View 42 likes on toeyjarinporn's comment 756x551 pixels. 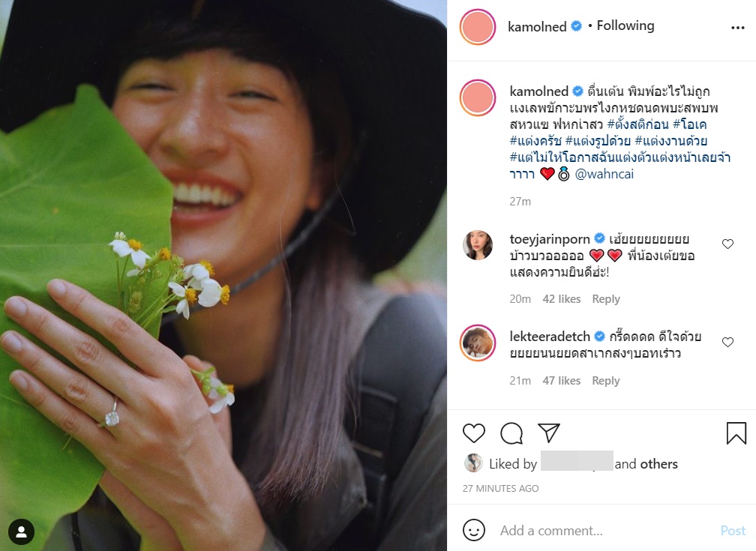point(562,299)
